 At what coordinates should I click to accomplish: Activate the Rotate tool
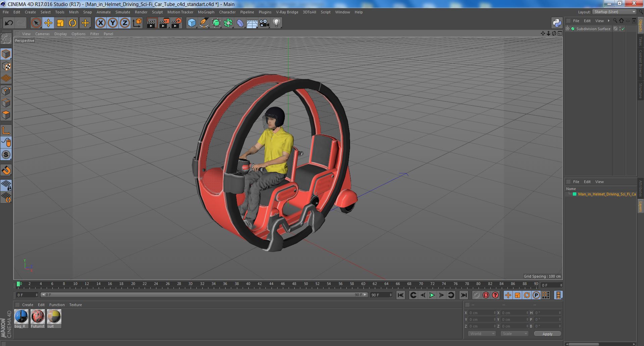click(72, 23)
